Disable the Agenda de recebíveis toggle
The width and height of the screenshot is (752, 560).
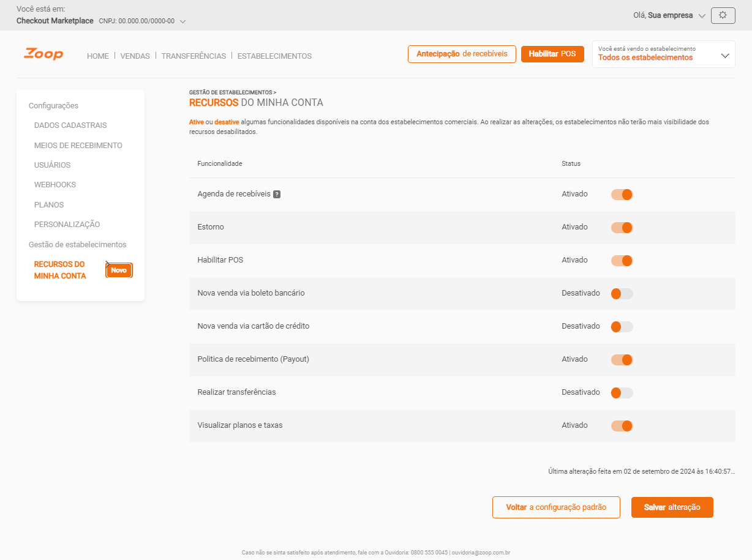(622, 194)
